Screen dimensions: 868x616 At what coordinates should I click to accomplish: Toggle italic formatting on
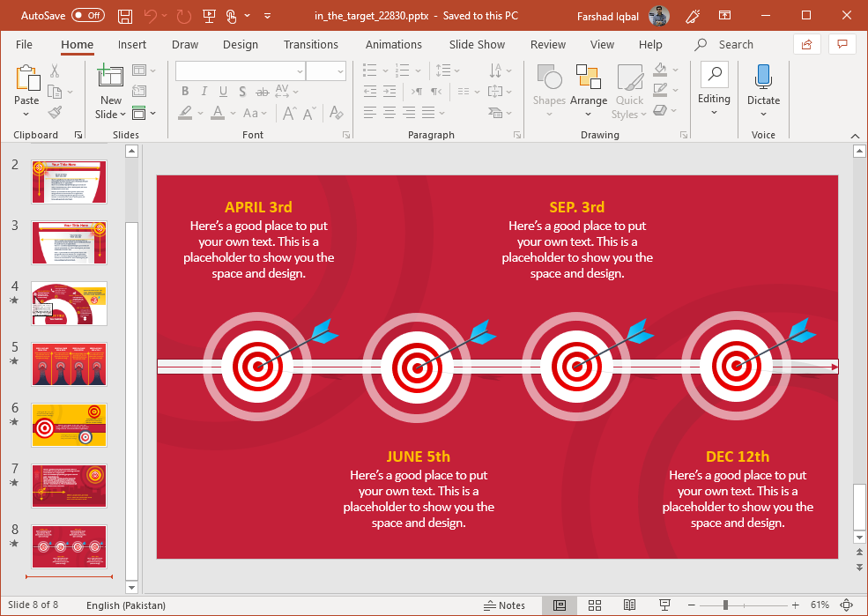click(x=204, y=91)
